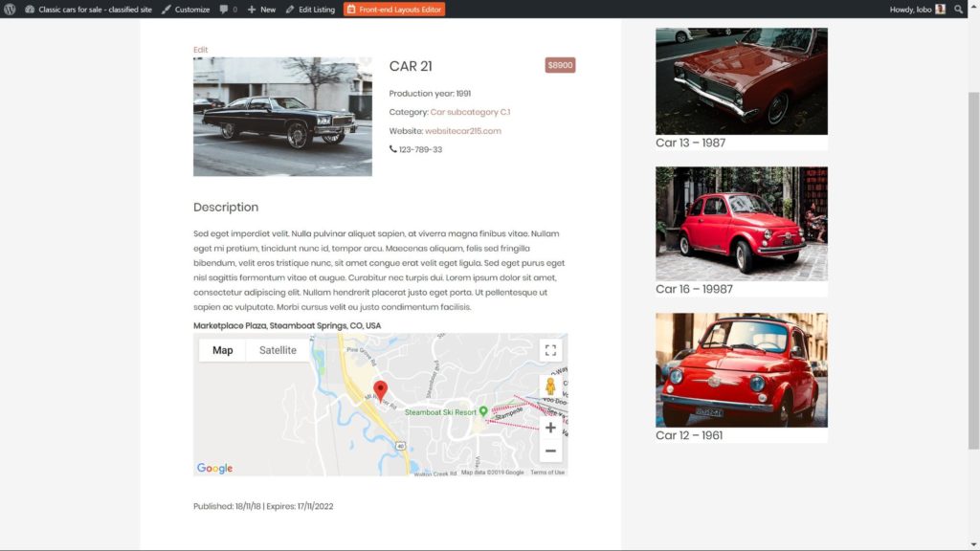Zoom out on the map

[550, 451]
